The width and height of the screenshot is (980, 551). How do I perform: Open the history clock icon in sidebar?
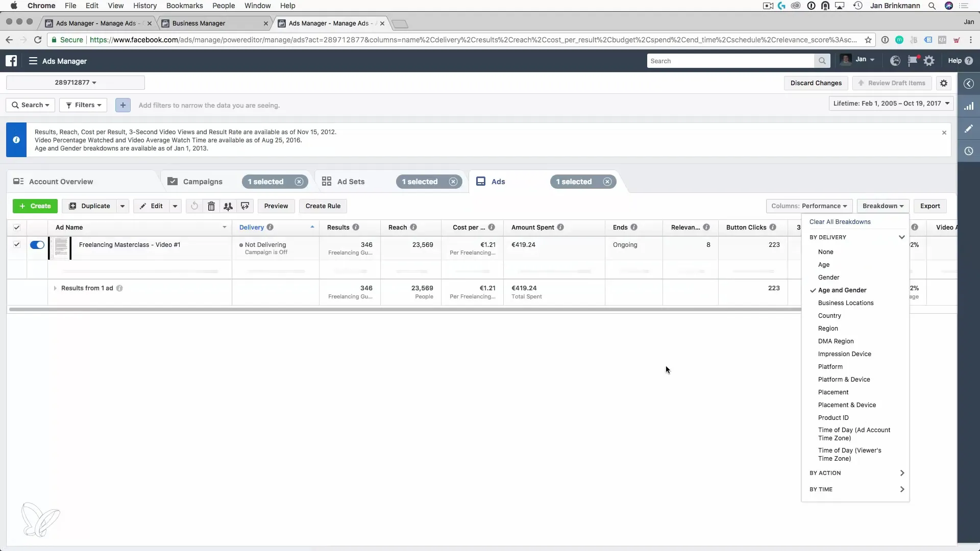969,151
